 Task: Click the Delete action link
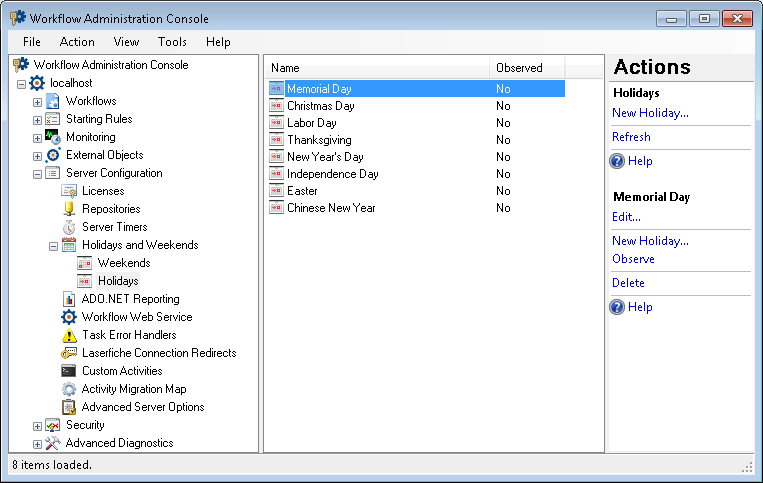(628, 283)
